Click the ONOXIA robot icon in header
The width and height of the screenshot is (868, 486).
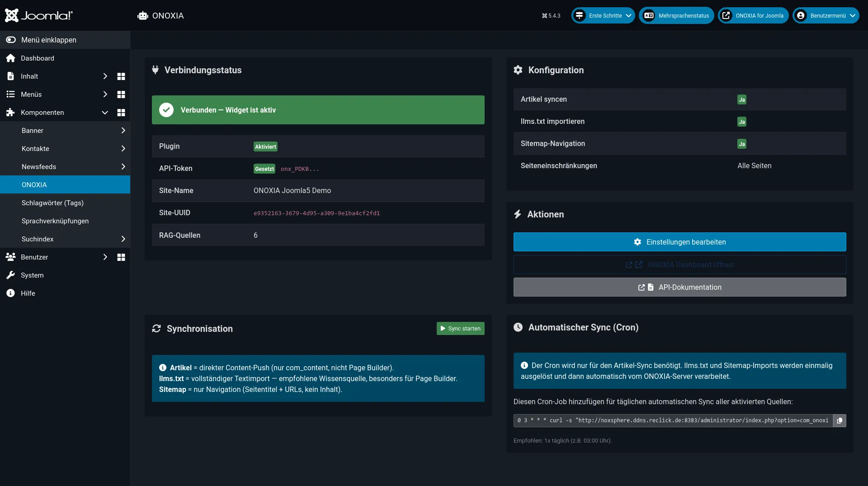coord(143,16)
